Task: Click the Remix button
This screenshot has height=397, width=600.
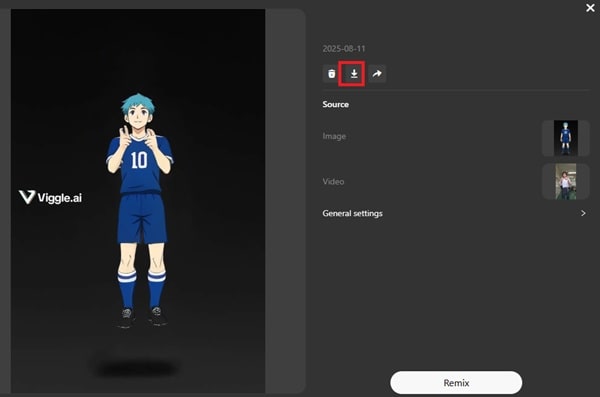Action: pyautogui.click(x=456, y=382)
